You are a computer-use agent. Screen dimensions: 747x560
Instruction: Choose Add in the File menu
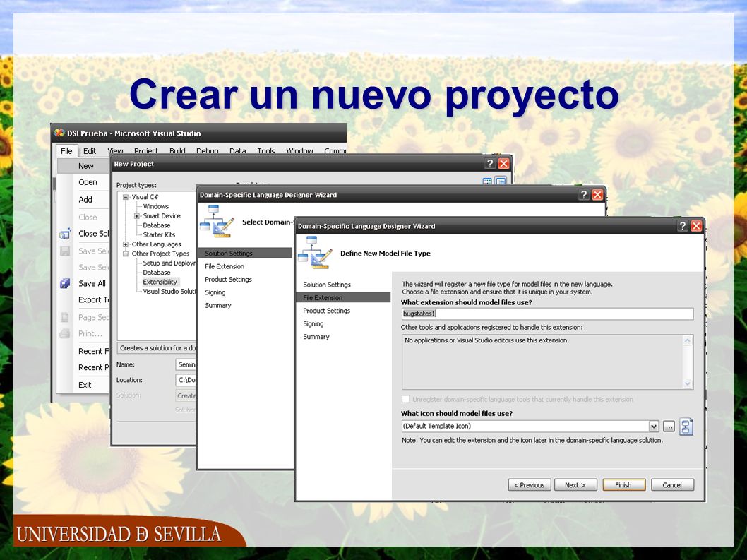pyautogui.click(x=85, y=200)
